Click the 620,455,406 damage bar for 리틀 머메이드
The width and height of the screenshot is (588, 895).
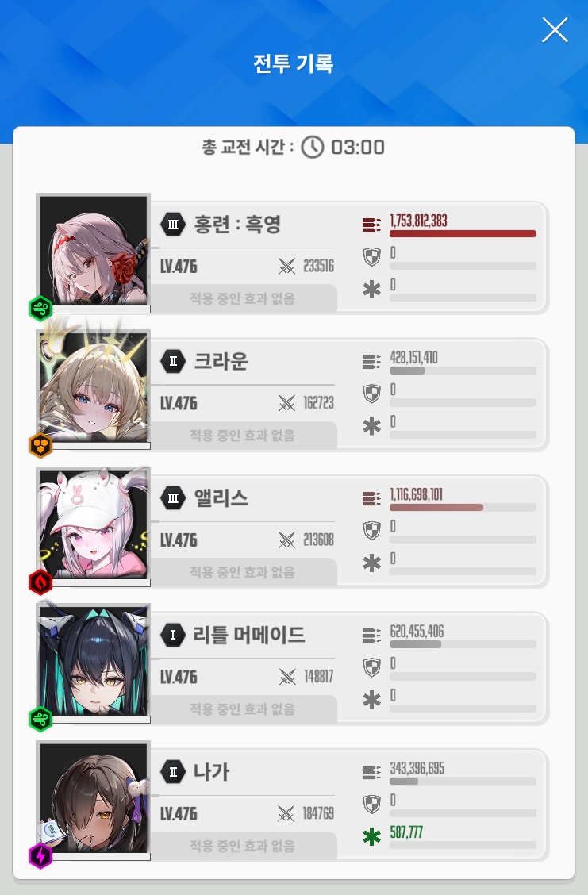[463, 644]
